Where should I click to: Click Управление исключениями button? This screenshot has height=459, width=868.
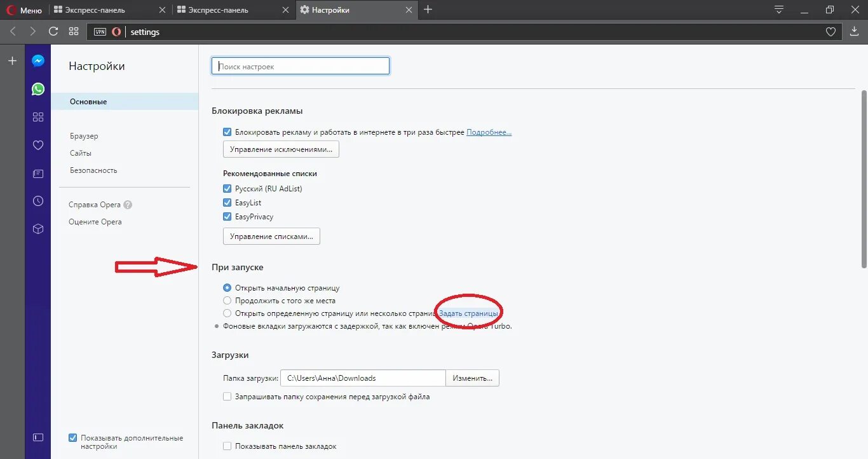coord(281,149)
